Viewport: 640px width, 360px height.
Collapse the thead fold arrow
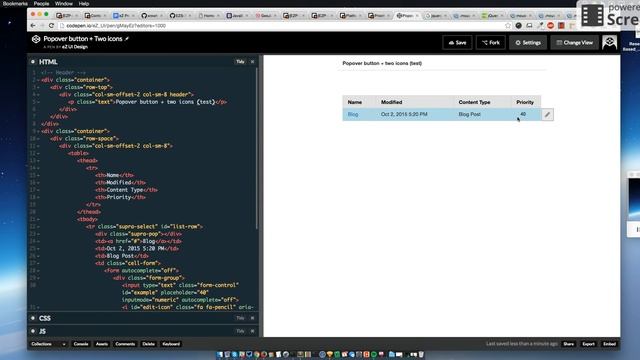pos(38,161)
